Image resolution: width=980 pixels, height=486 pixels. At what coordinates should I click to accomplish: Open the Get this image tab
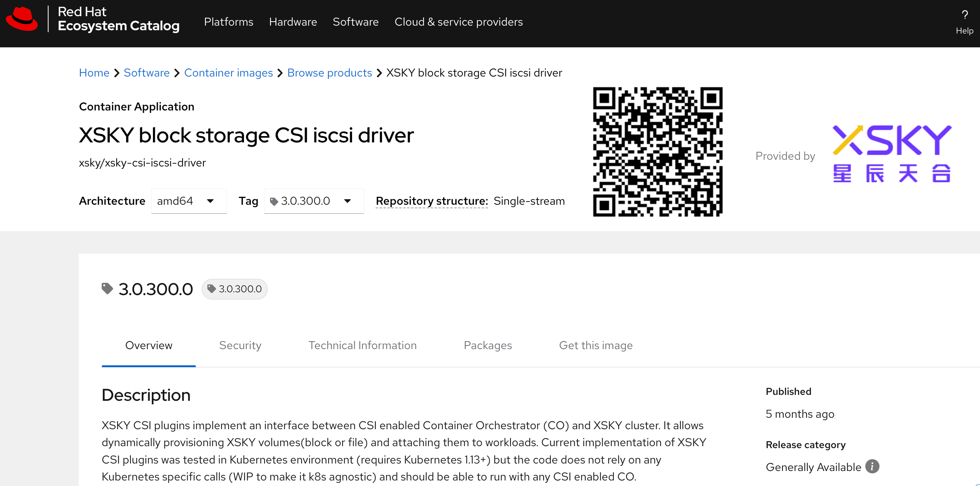tap(596, 346)
